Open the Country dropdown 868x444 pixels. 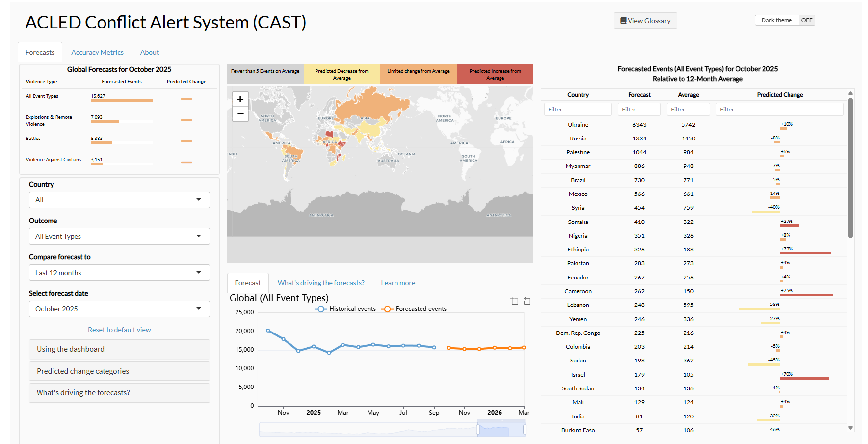pyautogui.click(x=119, y=200)
